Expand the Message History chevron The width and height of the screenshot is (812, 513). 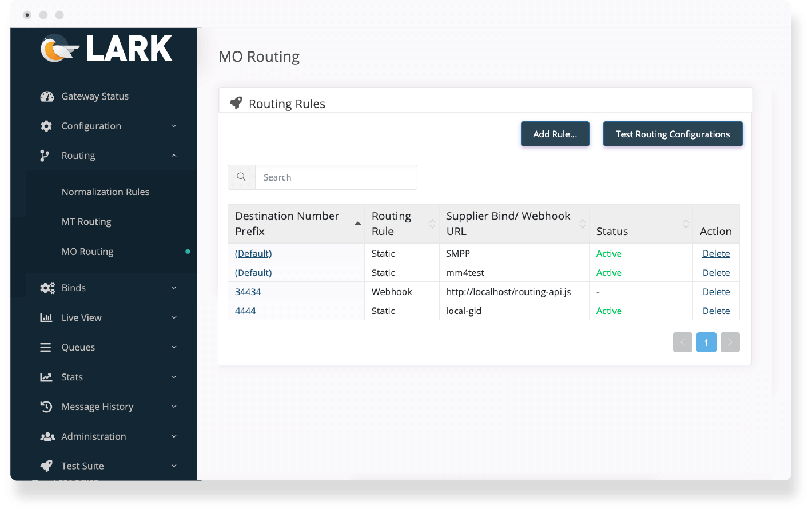[174, 407]
